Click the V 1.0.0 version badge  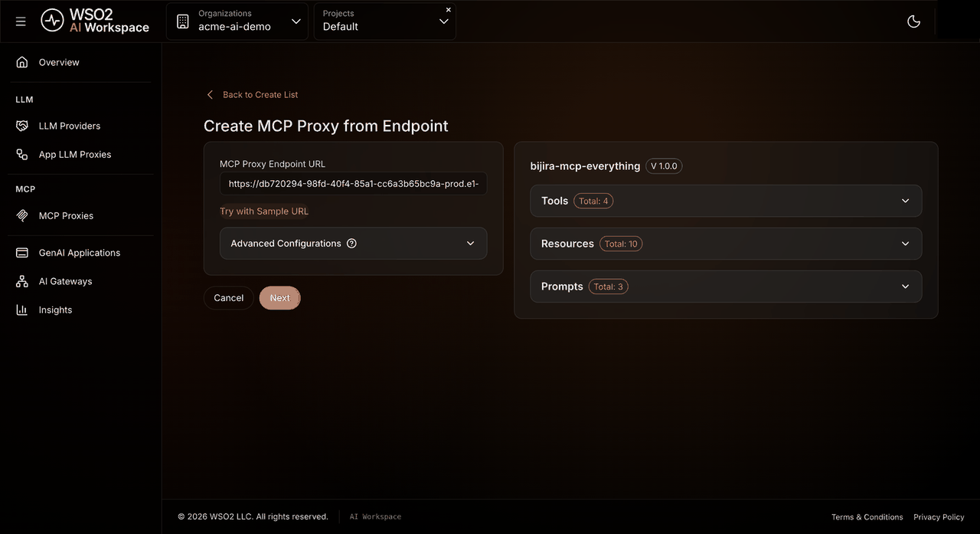pyautogui.click(x=664, y=166)
